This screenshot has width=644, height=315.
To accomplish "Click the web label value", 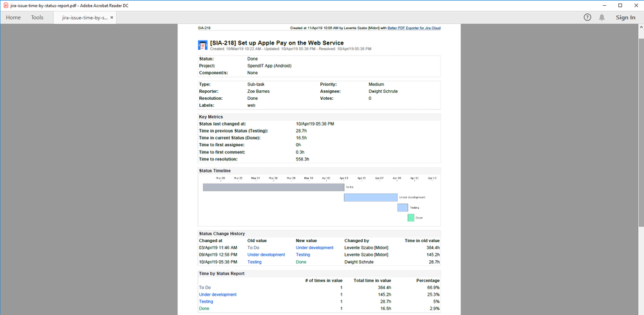I will coord(251,106).
